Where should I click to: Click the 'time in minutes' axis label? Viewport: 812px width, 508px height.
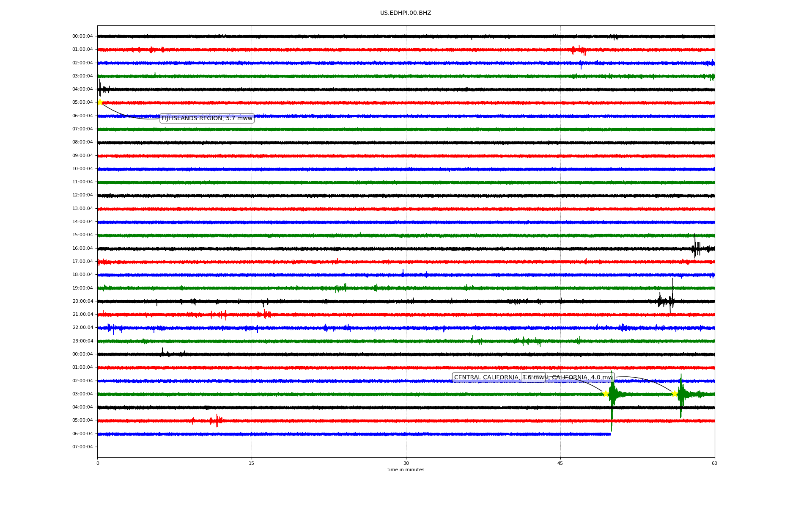pyautogui.click(x=406, y=470)
